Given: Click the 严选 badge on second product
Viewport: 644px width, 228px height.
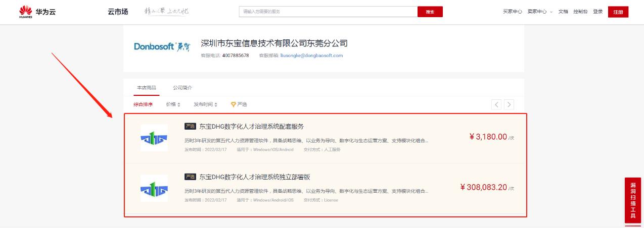Looking at the screenshot, I should point(190,177).
